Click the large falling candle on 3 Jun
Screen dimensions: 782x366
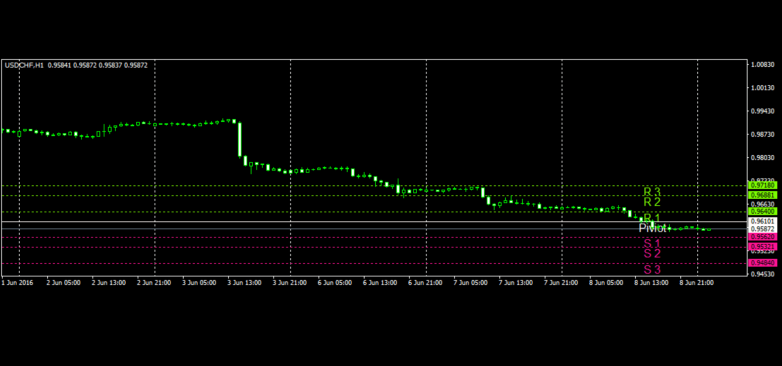(240, 139)
